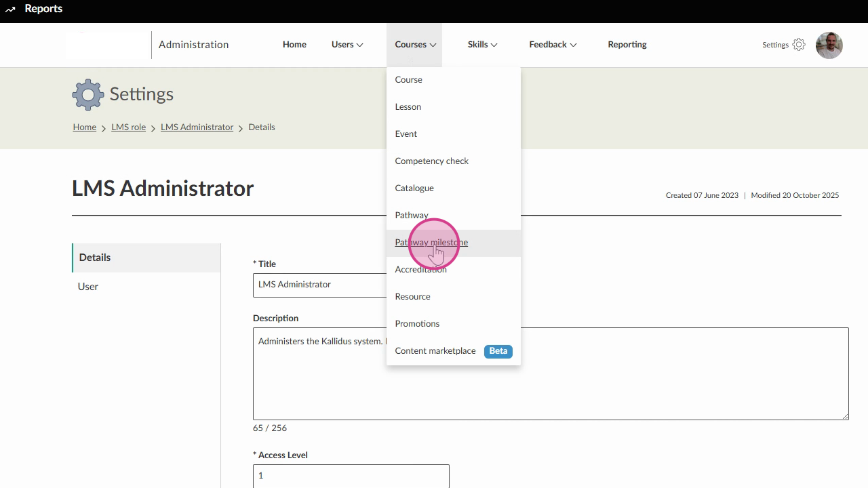Image resolution: width=868 pixels, height=488 pixels.
Task: Expand the Skills dropdown menu
Action: [x=482, y=45]
